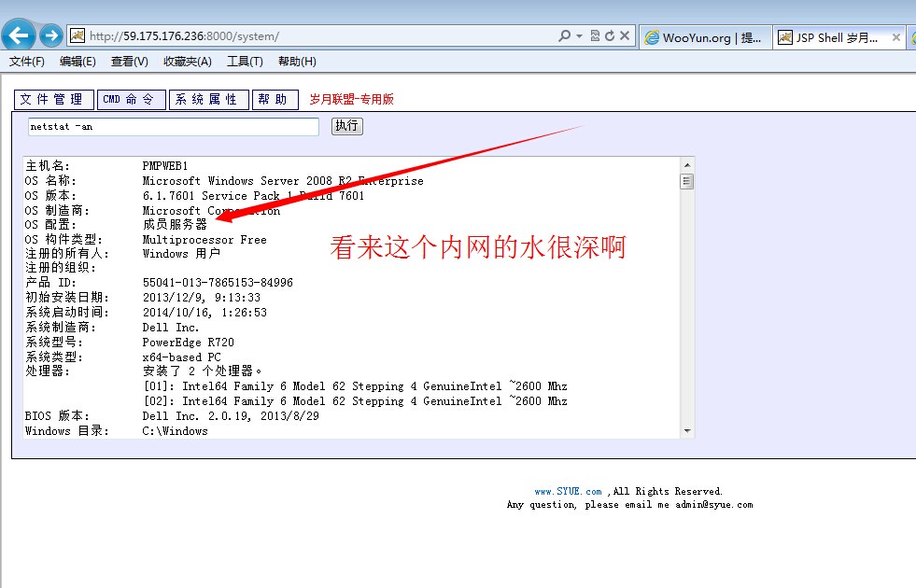Screen dimensions: 916x588
Task: Click the 成员服务器 OS configuration value
Action: [175, 225]
